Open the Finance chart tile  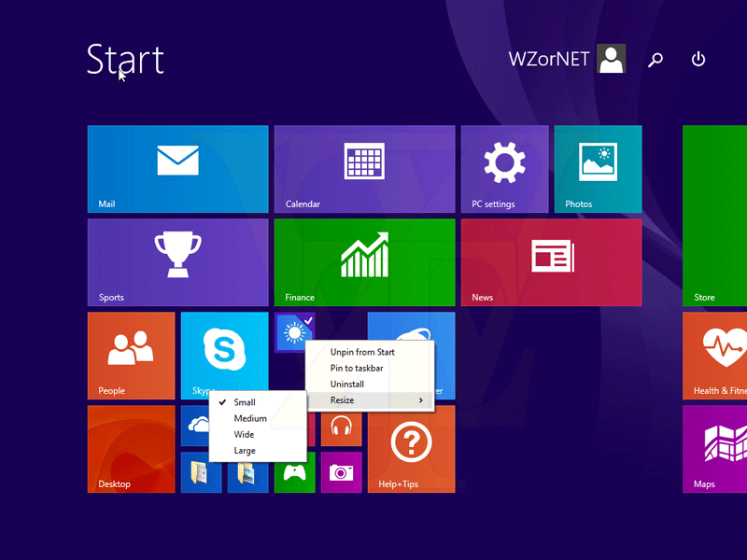[364, 262]
